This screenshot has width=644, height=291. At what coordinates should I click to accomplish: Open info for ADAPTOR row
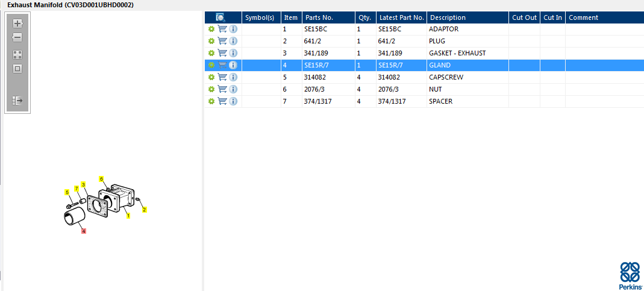[233, 29]
